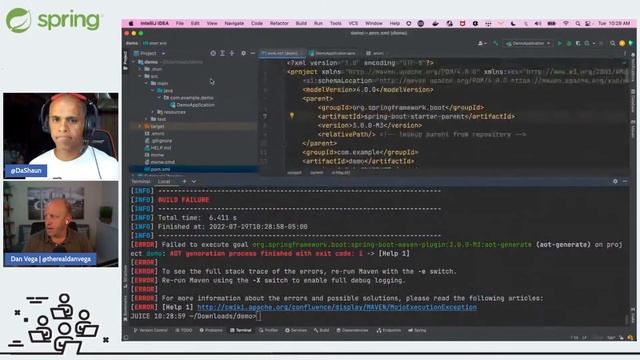This screenshot has height=360, width=640.
Task: Collapse com.example.demo package
Action: (160, 98)
